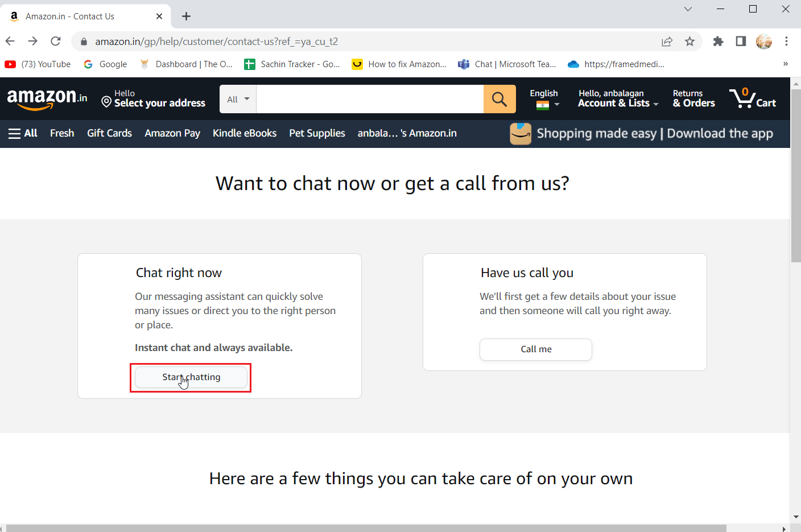This screenshot has height=532, width=801.
Task: Click the orange search magnifier button
Action: (x=499, y=99)
